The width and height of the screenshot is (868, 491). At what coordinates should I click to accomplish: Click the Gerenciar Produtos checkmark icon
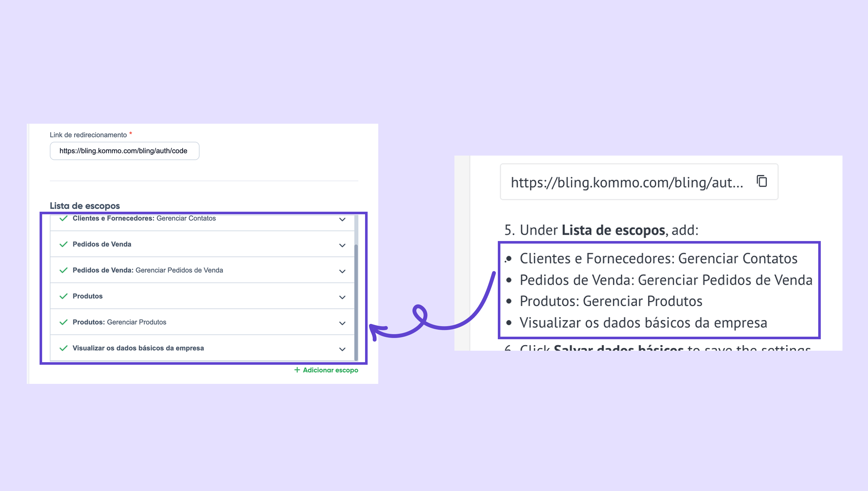[x=64, y=322]
